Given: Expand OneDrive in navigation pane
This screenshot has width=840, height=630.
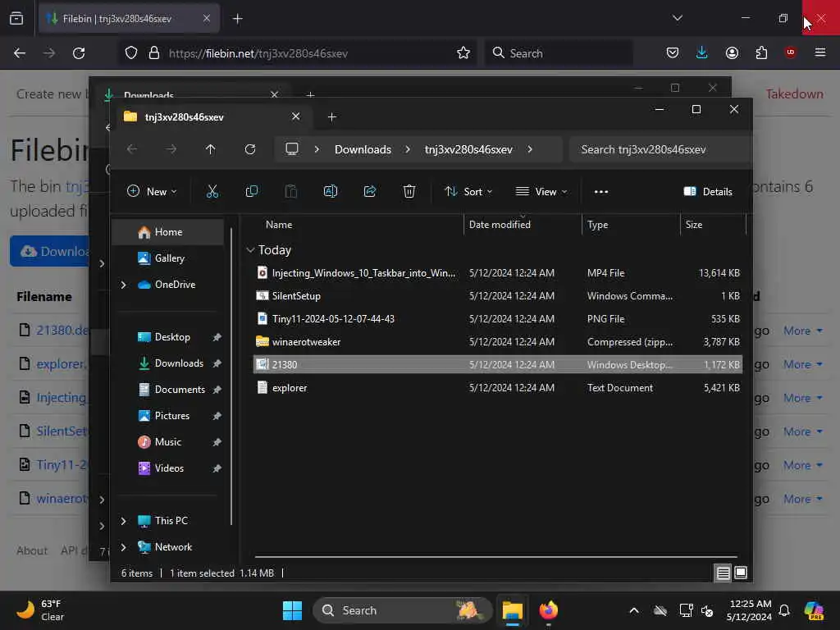Looking at the screenshot, I should [123, 285].
